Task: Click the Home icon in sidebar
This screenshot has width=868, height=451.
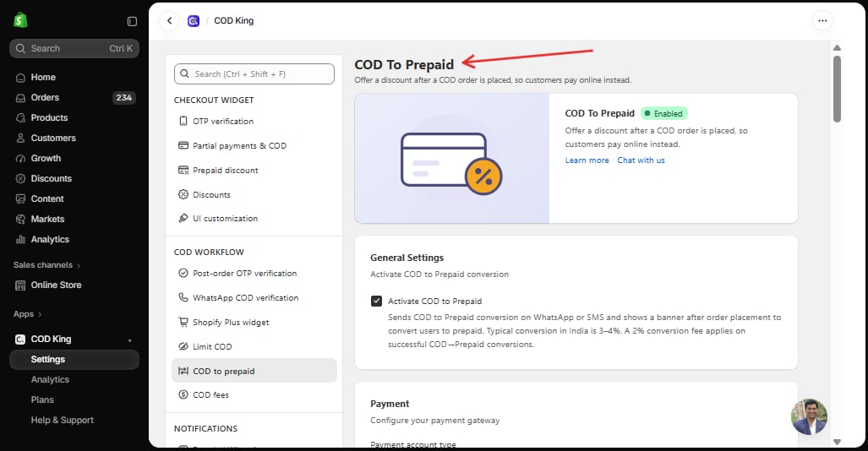Action: [x=20, y=78]
